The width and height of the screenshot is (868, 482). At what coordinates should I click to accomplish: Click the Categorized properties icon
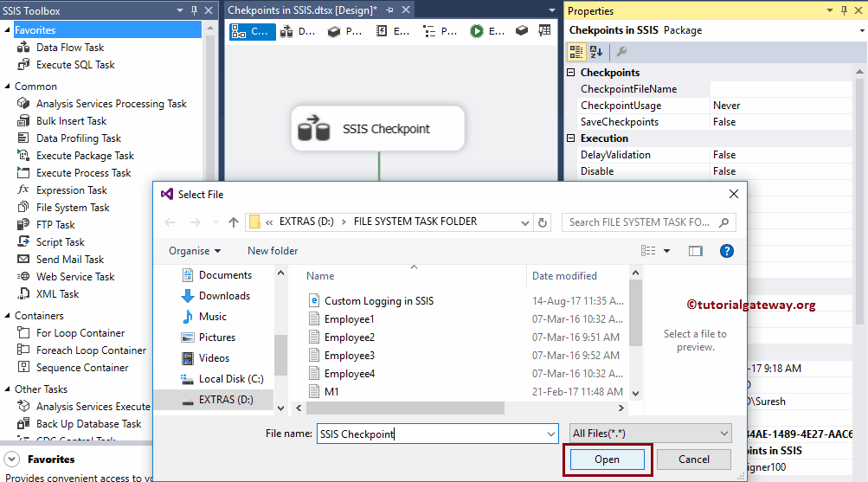pos(577,52)
